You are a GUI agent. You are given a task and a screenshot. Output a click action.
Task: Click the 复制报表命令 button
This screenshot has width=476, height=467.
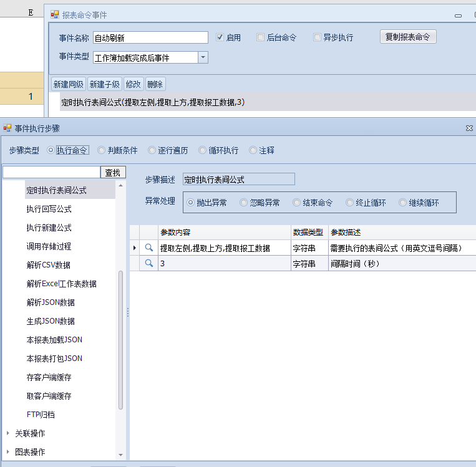coord(407,37)
